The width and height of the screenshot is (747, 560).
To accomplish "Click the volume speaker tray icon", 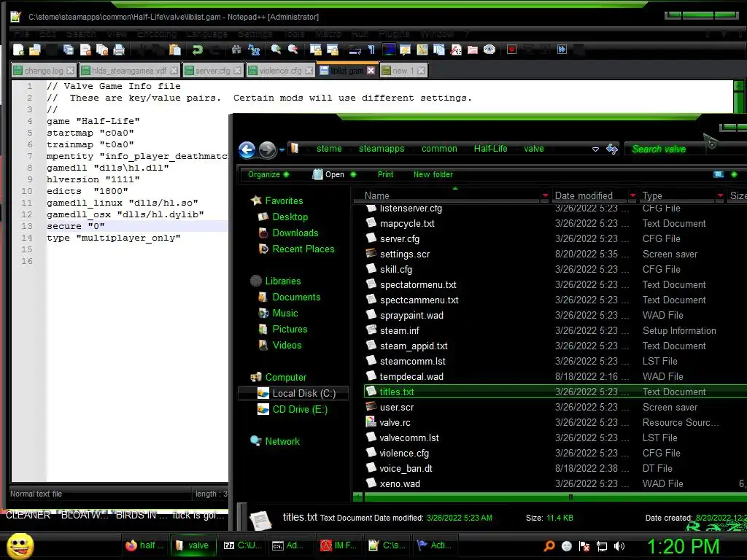I will (619, 546).
